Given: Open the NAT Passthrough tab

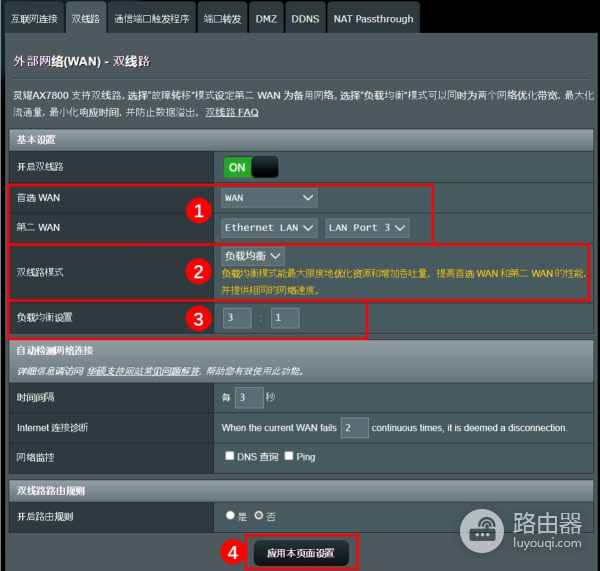Looking at the screenshot, I should click(x=372, y=18).
